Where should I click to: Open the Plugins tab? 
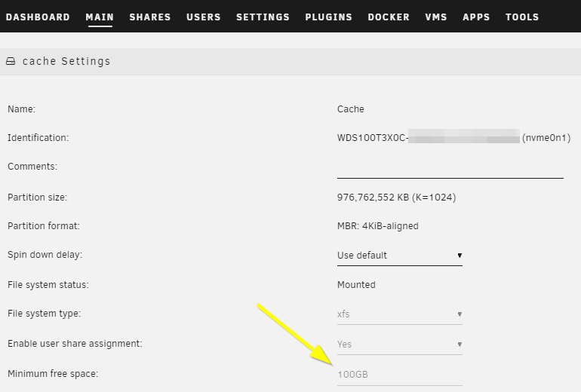329,17
